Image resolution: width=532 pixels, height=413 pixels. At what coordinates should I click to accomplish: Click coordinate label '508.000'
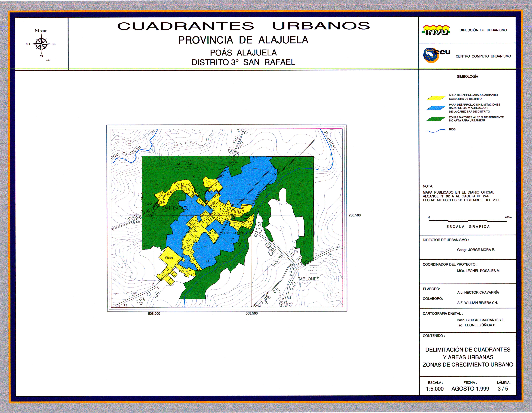(x=154, y=313)
